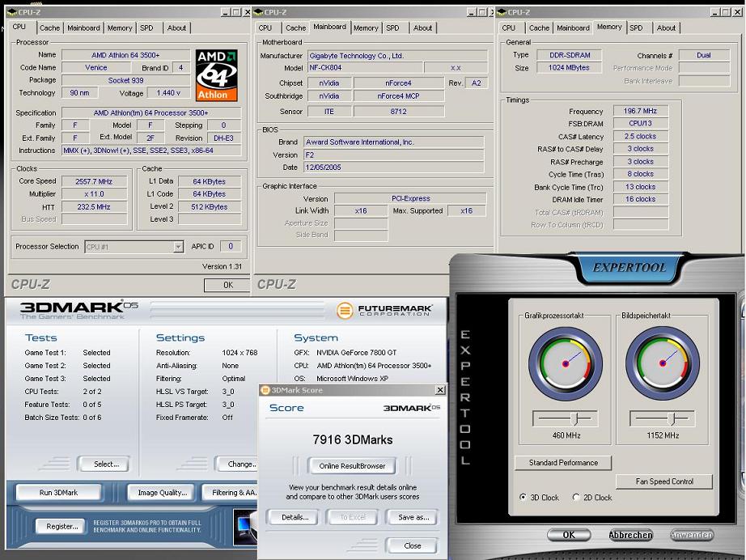Open Fan Speed Control
The image size is (746, 560).
click(x=664, y=482)
